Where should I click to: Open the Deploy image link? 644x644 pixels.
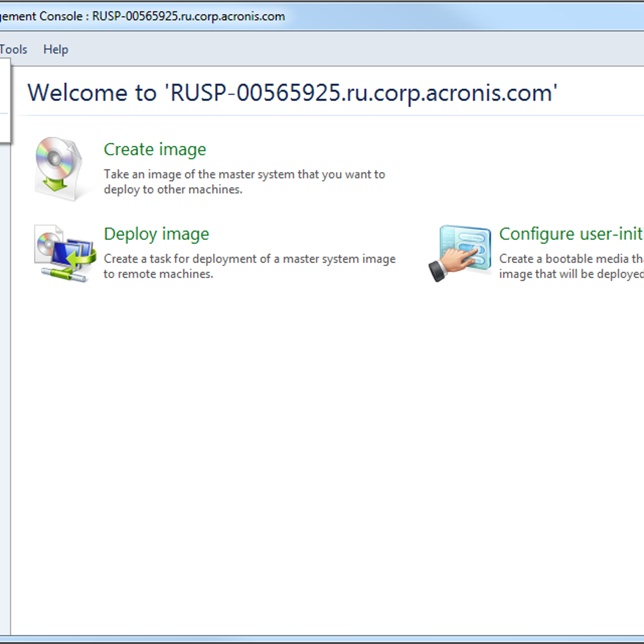click(157, 234)
